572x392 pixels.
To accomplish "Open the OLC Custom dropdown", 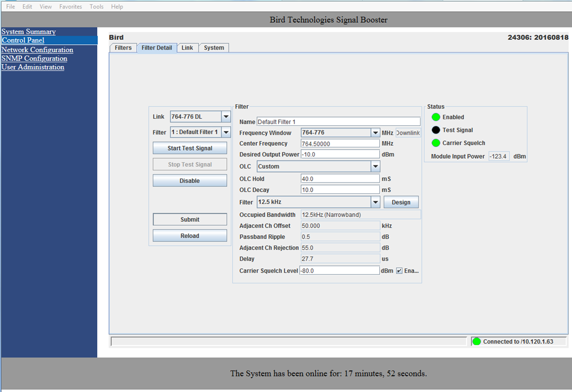I will (318, 166).
